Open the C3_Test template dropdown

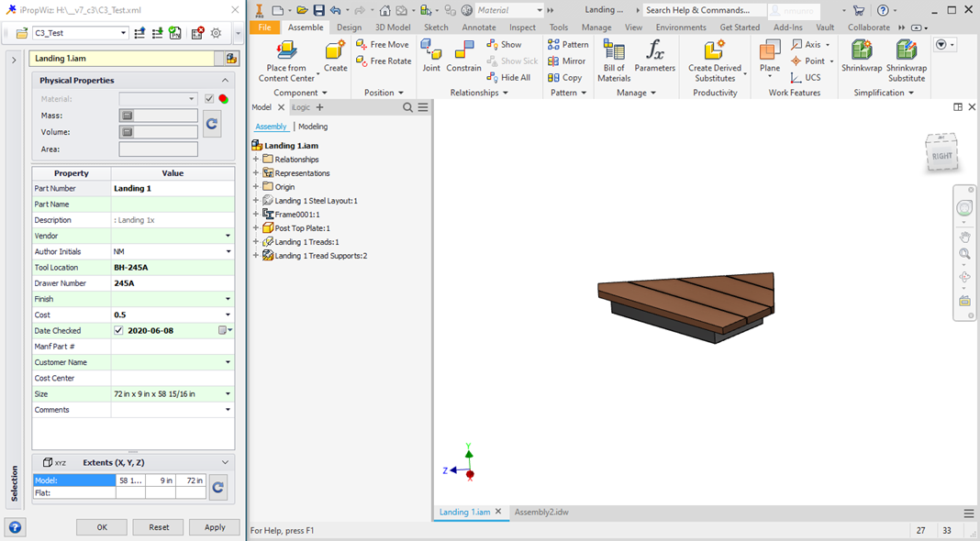click(x=123, y=33)
